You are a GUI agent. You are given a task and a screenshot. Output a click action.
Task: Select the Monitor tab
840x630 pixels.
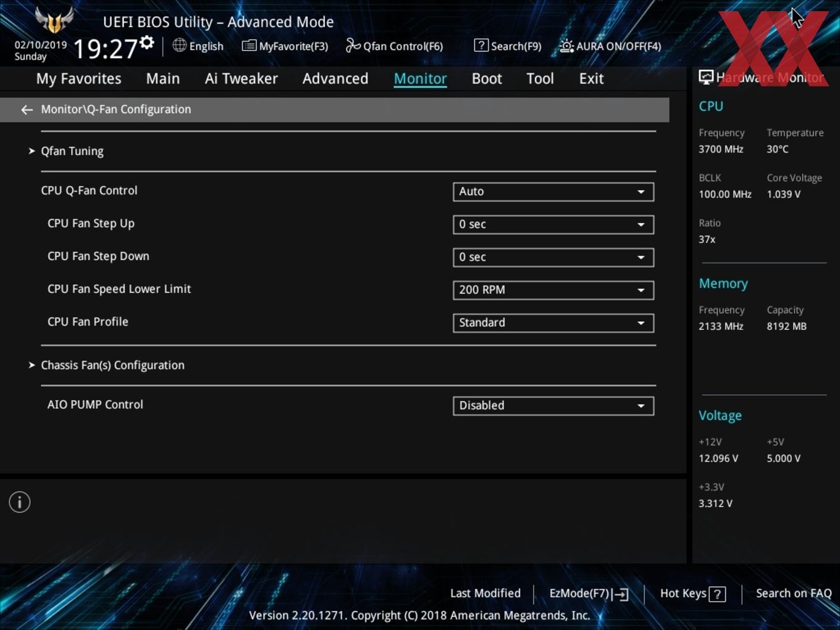coord(421,79)
